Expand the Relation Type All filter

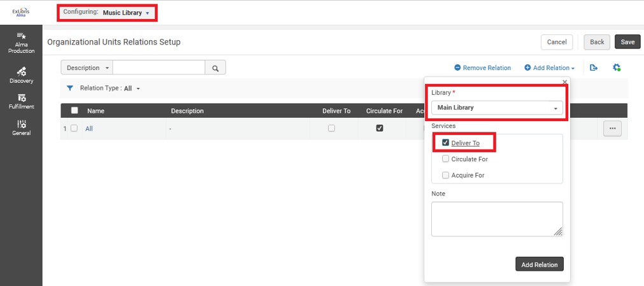pyautogui.click(x=132, y=89)
